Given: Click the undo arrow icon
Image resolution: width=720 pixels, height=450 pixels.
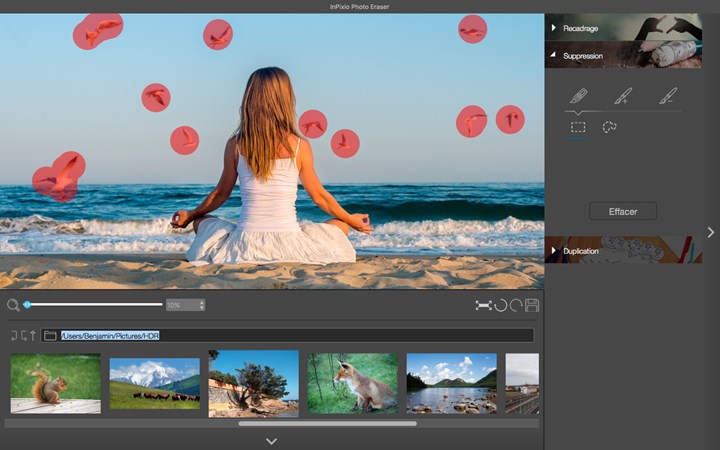Looking at the screenshot, I should pyautogui.click(x=500, y=305).
